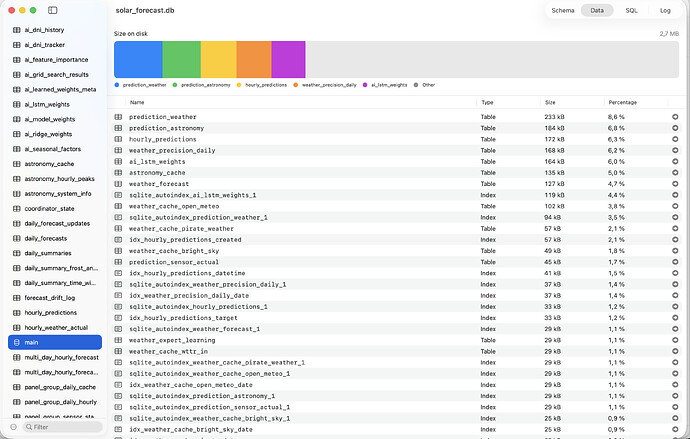Screen dimensions: 690x439
Task: Select prediction_sensor_actual row in list
Action: [x=396, y=262]
